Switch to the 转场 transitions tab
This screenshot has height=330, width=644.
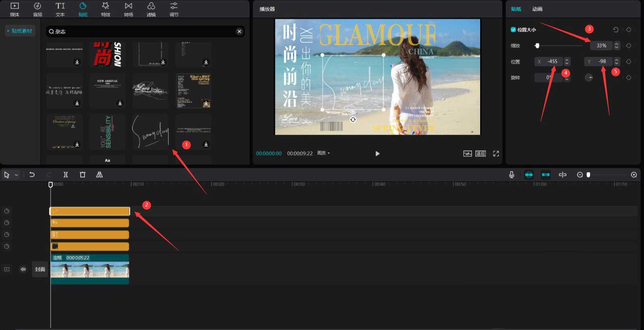tap(128, 9)
